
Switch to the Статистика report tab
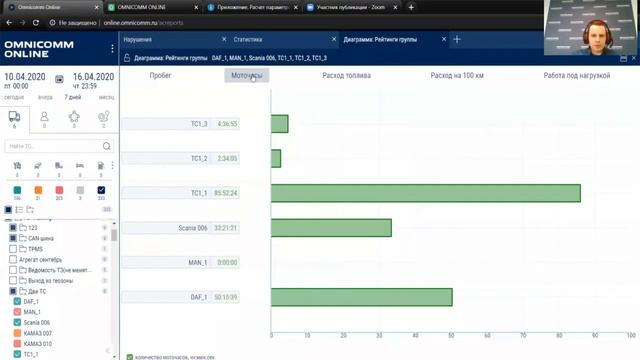248,40
